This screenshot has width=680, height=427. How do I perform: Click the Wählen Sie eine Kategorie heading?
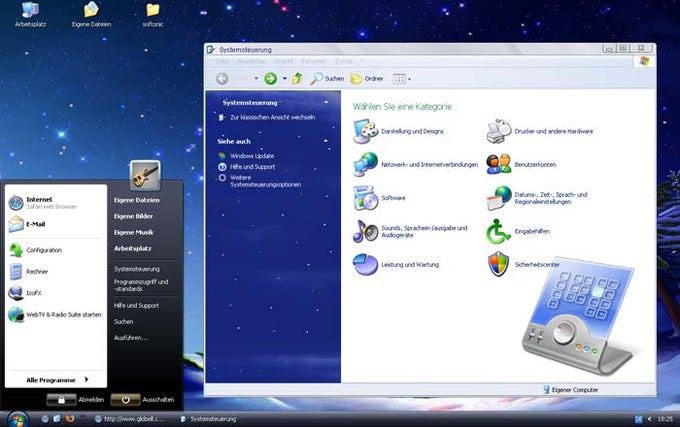point(402,107)
